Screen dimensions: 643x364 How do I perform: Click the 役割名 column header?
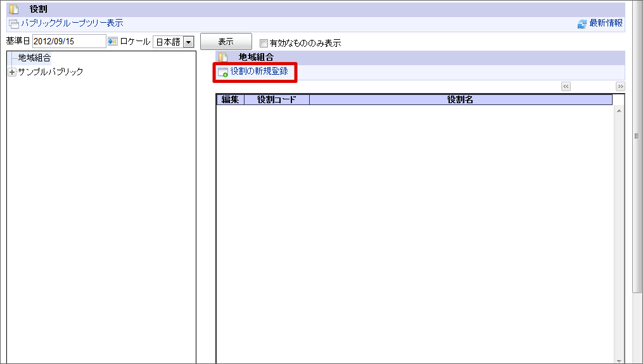coord(461,99)
